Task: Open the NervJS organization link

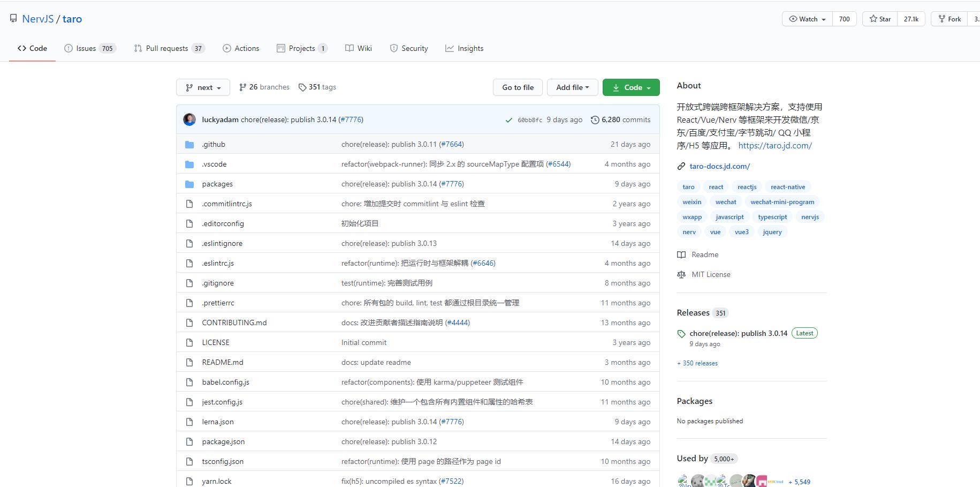Action: point(38,19)
